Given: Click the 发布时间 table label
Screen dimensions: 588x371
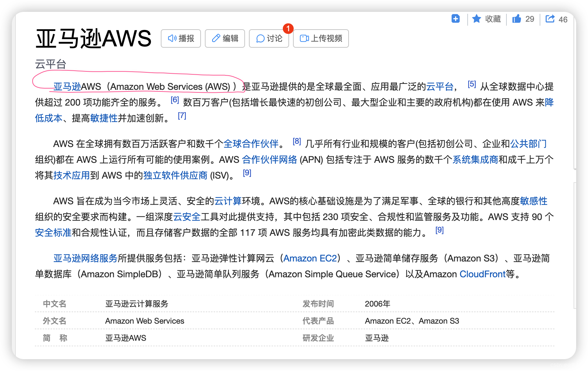Looking at the screenshot, I should 318,304.
